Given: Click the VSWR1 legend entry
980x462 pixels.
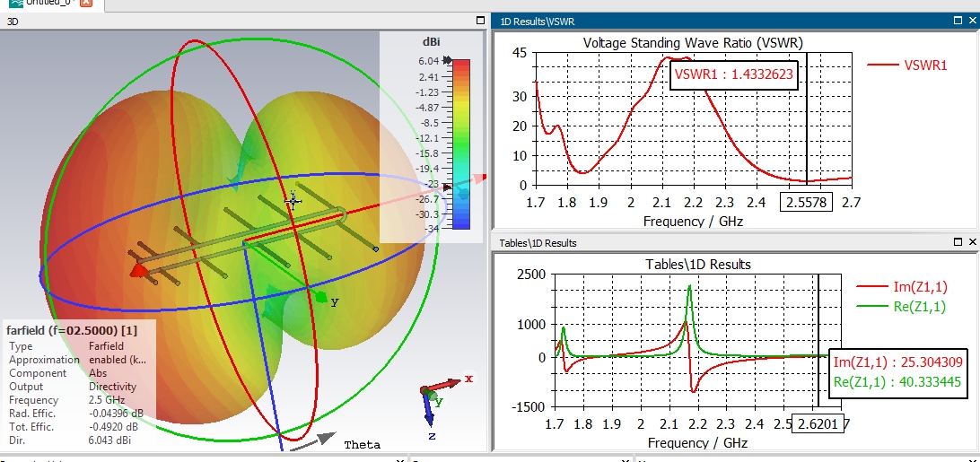Looking at the screenshot, I should tap(907, 65).
